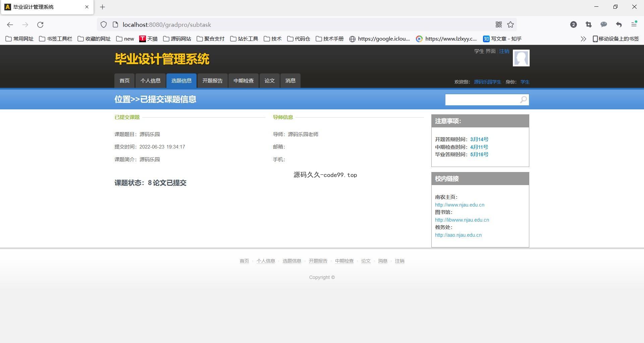Open the 论文 nav tab
Screen dimensions: 644x343
pos(269,81)
